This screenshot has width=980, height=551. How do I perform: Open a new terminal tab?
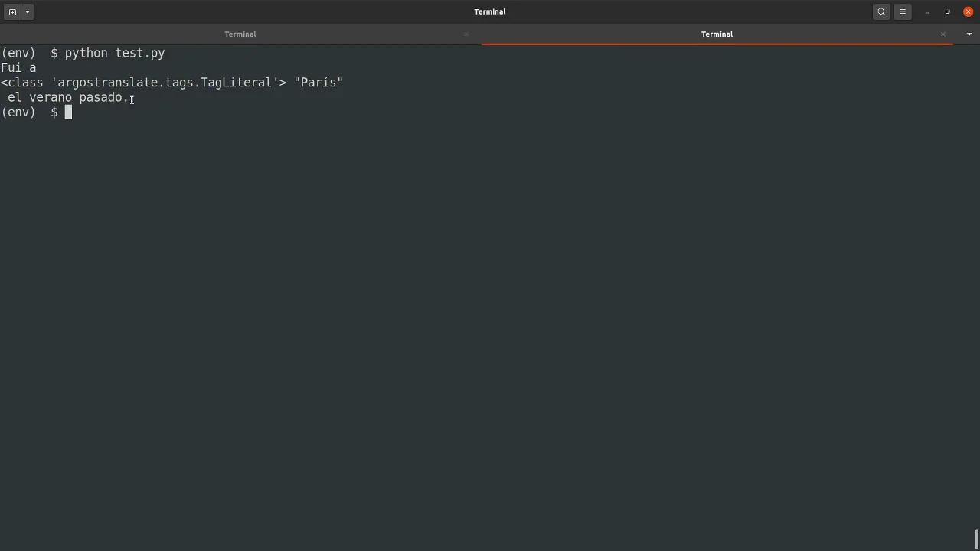(12, 11)
